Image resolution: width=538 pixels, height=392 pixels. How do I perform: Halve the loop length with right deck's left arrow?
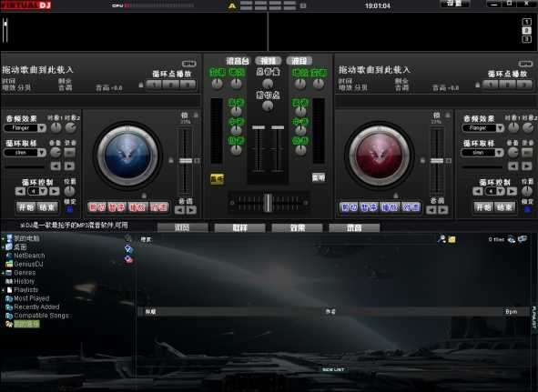[478, 191]
